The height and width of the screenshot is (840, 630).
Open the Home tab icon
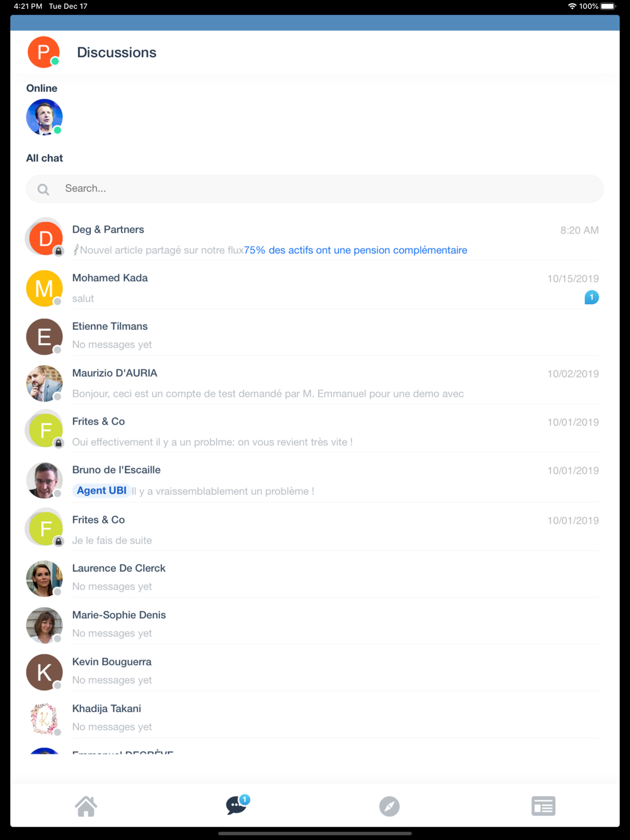86,806
